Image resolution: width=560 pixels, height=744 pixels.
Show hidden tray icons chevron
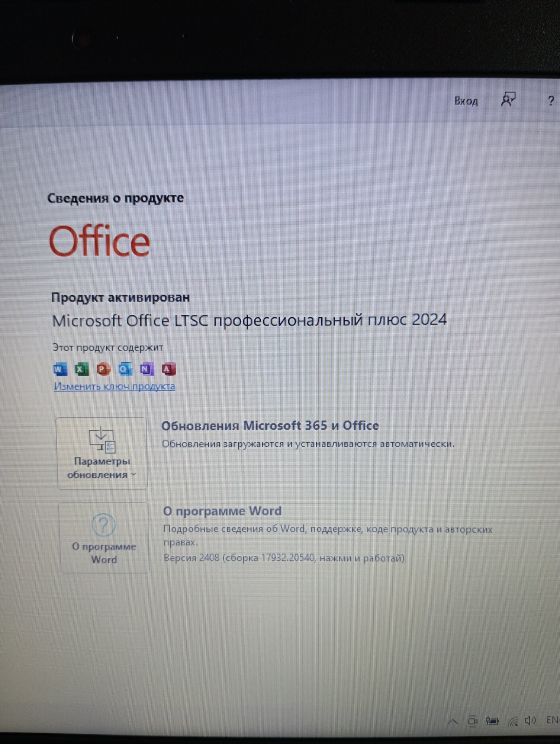click(453, 721)
